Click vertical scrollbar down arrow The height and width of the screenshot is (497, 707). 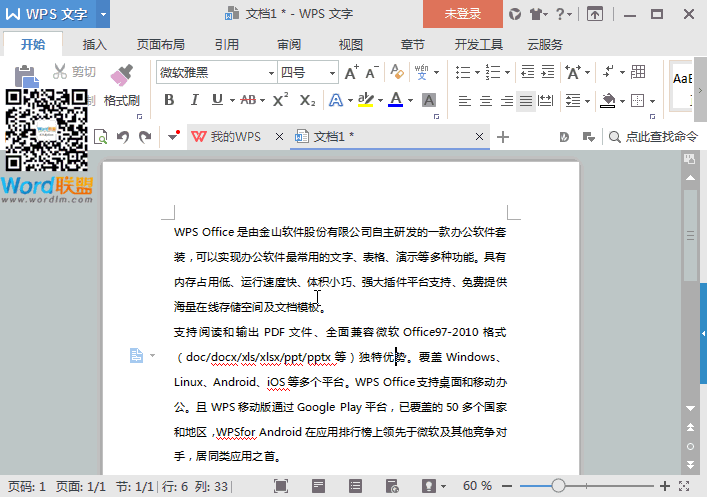coord(690,409)
